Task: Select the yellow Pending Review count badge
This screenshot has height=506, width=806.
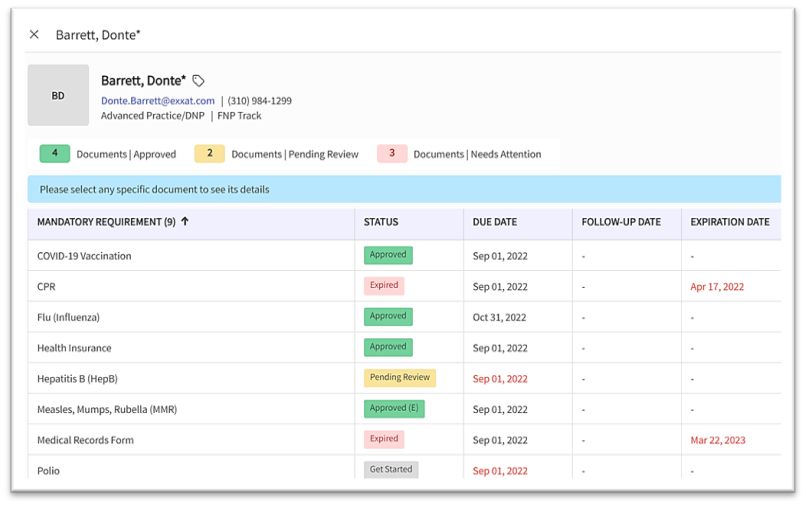Action: point(209,154)
